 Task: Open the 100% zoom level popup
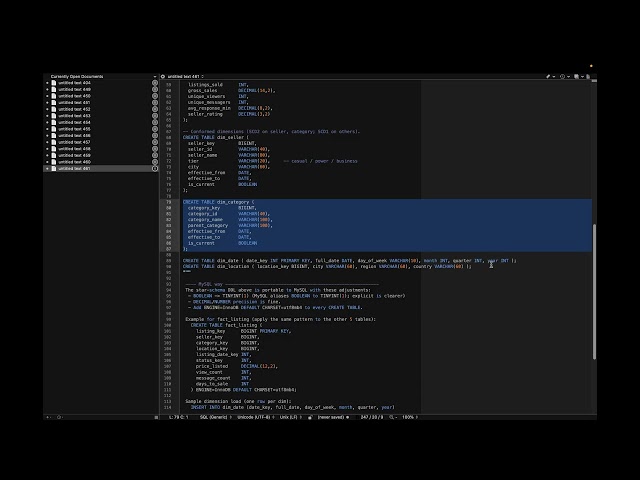tap(410, 417)
